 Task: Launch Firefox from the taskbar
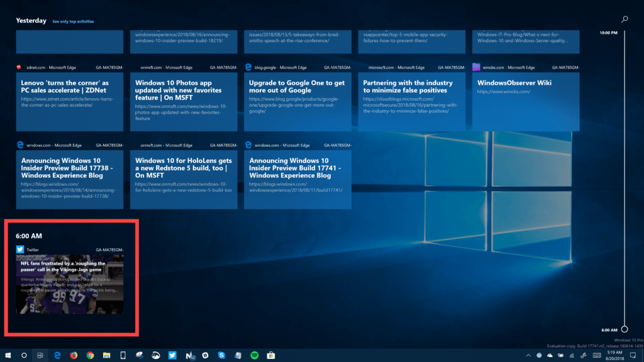coord(73,355)
